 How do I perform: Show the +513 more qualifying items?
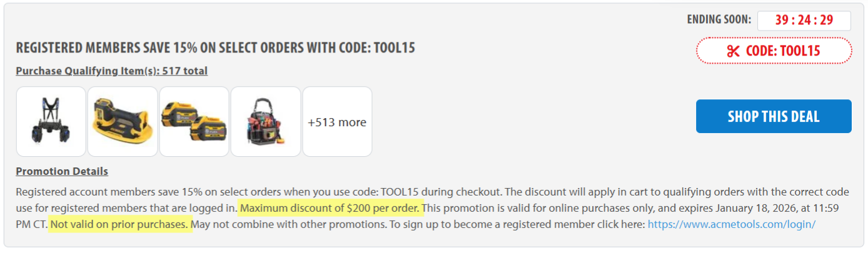(337, 122)
